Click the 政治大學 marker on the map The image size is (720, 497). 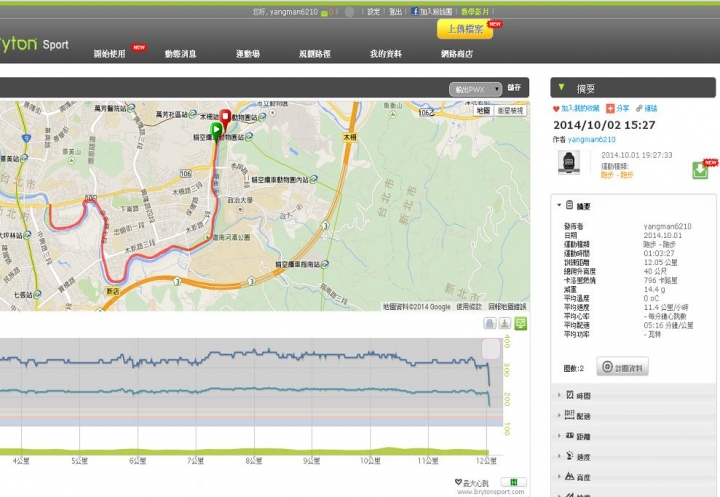pos(240,209)
